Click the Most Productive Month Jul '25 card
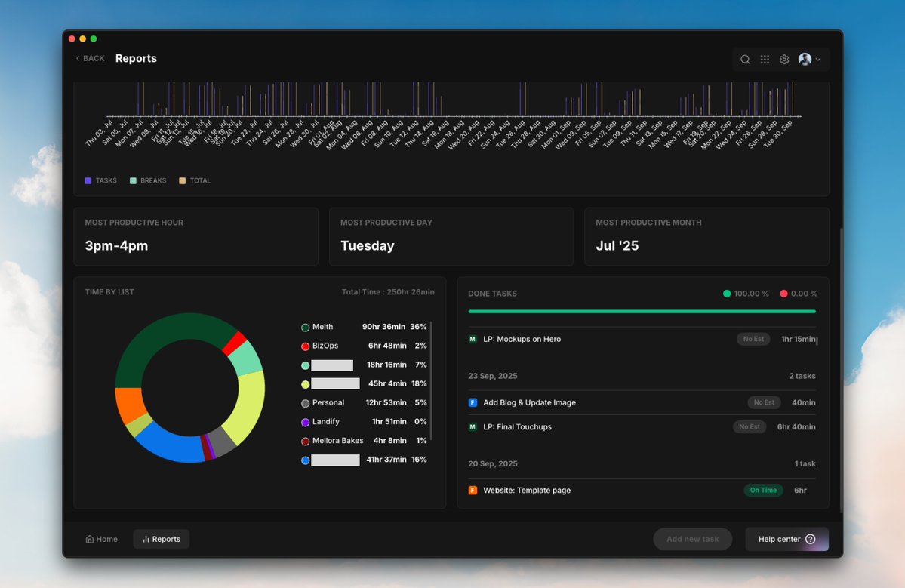This screenshot has height=588, width=905. coord(706,236)
